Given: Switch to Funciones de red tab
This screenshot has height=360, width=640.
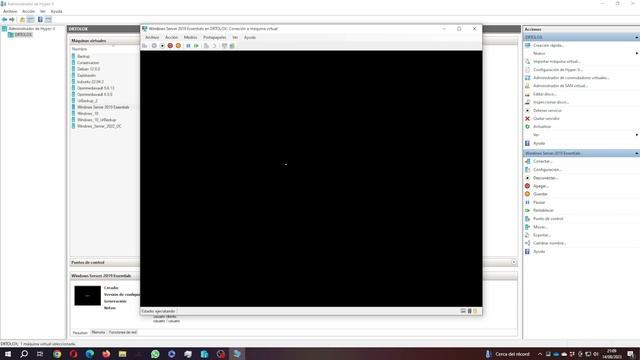Looking at the screenshot, I should click(x=123, y=333).
